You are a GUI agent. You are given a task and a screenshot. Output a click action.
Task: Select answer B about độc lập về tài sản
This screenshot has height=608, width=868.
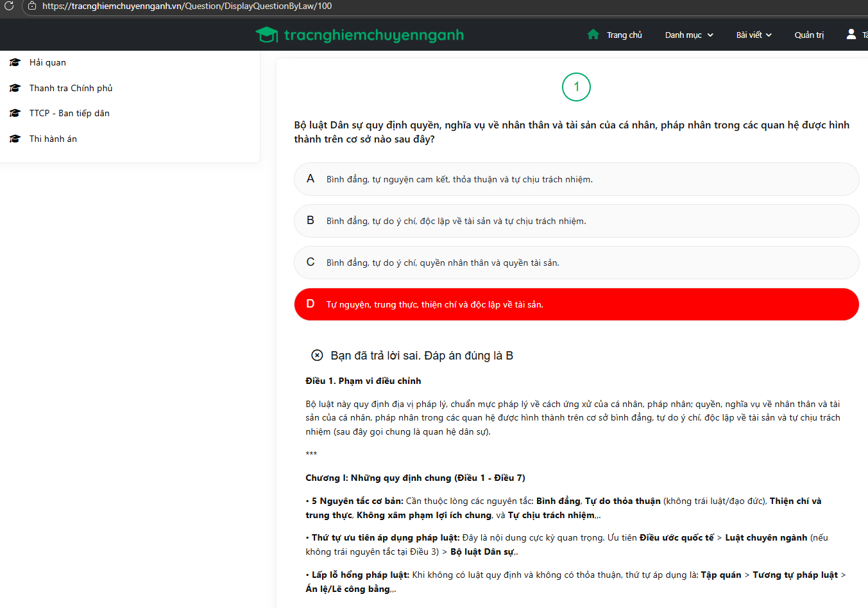pos(576,221)
